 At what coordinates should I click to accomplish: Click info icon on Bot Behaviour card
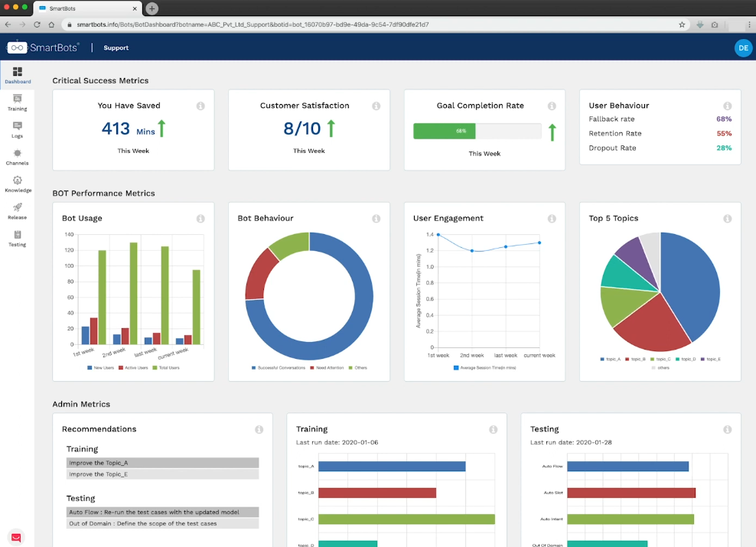pyautogui.click(x=376, y=219)
